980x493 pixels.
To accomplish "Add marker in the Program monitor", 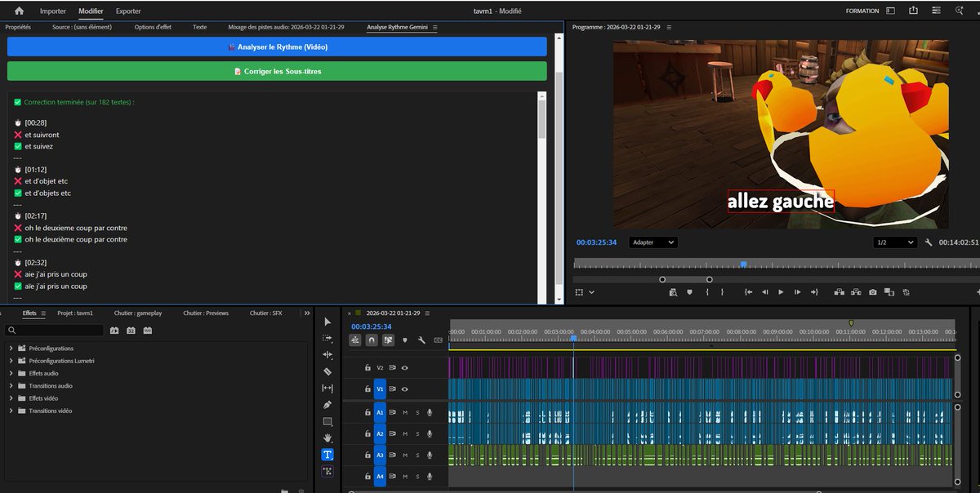I will pyautogui.click(x=690, y=291).
